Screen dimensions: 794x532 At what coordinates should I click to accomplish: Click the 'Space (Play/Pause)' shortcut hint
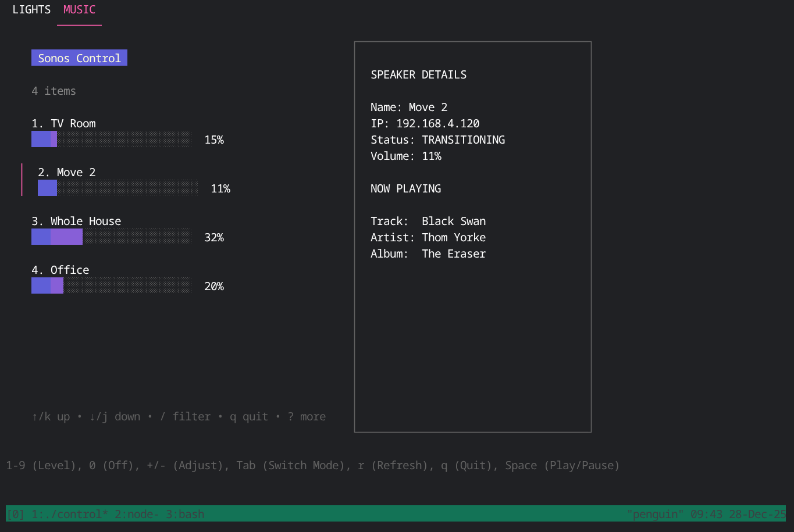click(x=562, y=465)
